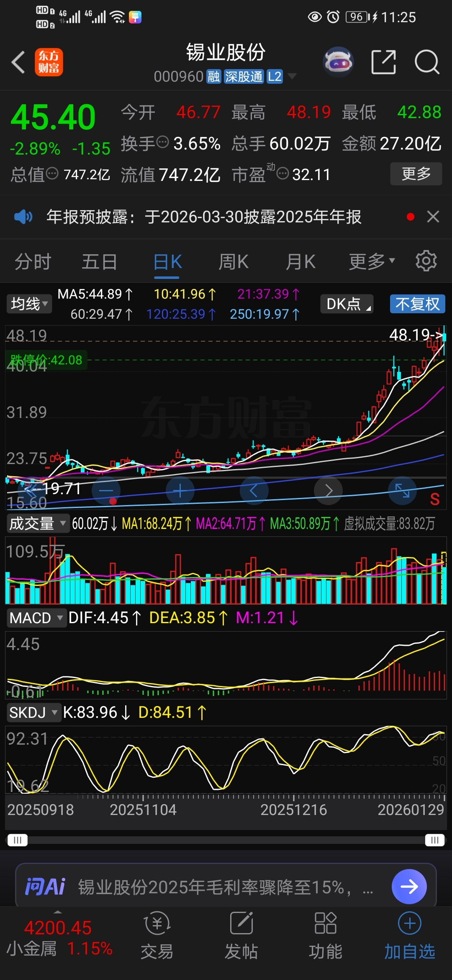452x980 pixels.
Task: Tap the 48.19 high price marker
Action: click(416, 335)
